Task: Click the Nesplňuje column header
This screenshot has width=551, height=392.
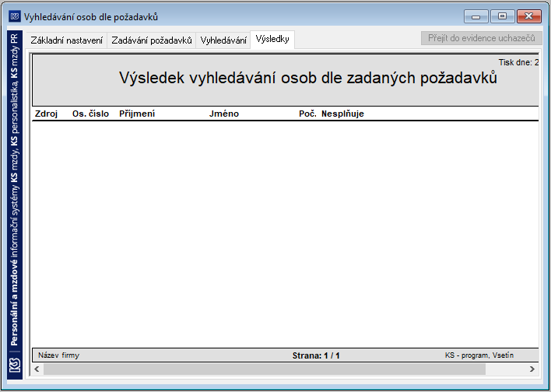Action: tap(342, 114)
